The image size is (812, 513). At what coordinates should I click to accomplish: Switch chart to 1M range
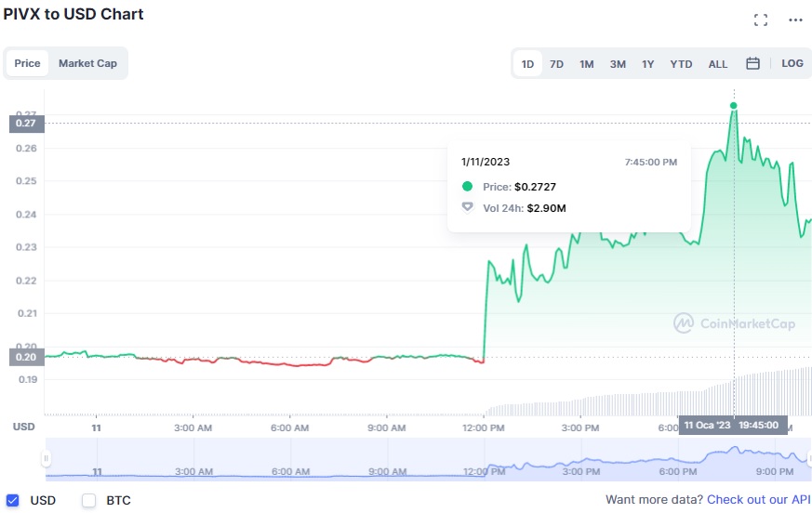coord(586,64)
